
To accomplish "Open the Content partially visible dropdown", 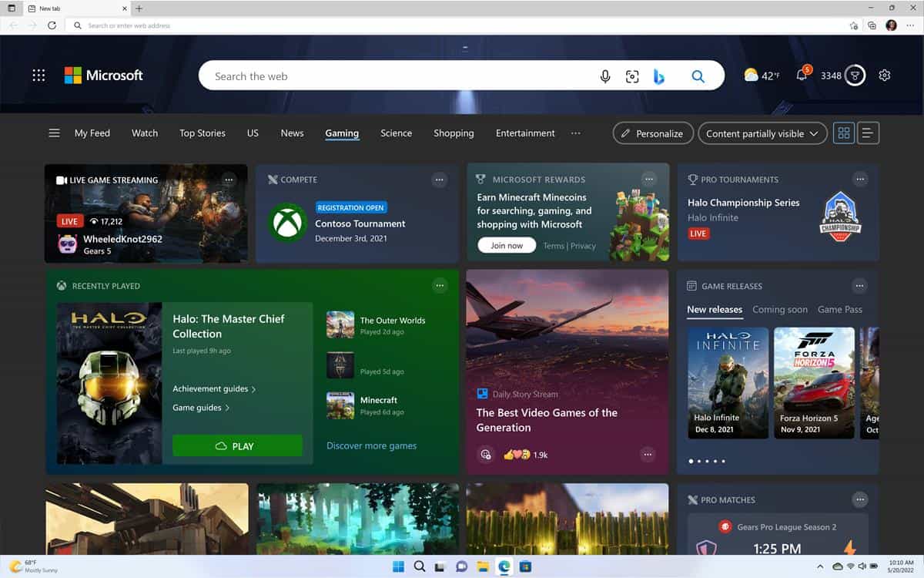I will point(762,133).
